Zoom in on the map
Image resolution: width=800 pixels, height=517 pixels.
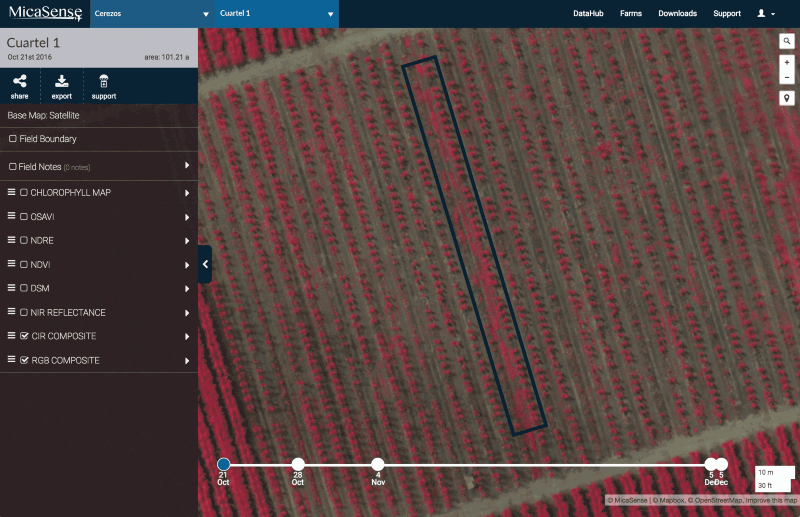787,62
